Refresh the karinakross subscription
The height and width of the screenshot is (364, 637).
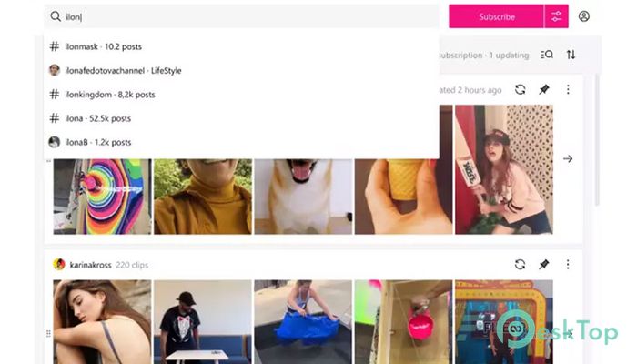coord(520,265)
